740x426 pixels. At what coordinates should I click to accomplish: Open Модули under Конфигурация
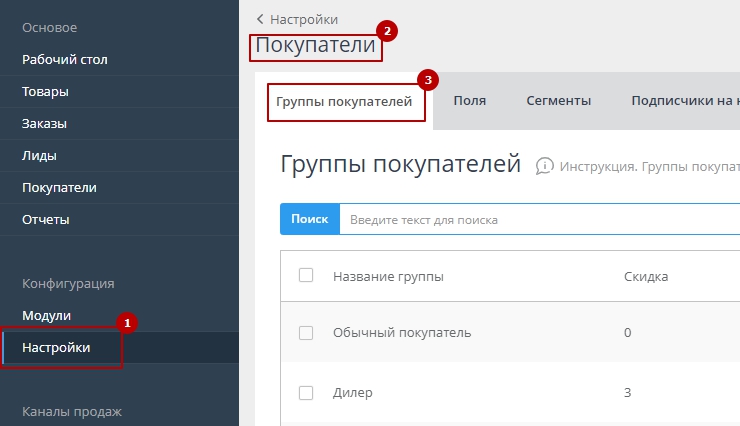click(47, 316)
